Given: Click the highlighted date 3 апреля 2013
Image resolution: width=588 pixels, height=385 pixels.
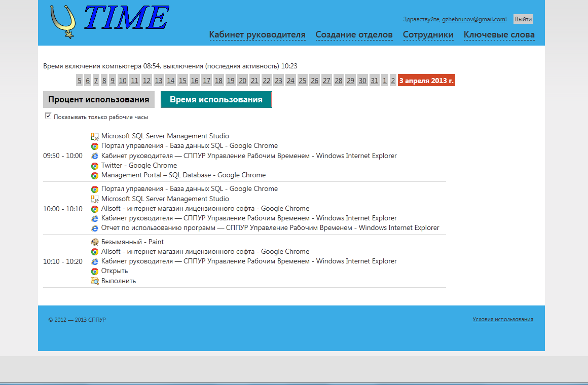Looking at the screenshot, I should tap(426, 80).
